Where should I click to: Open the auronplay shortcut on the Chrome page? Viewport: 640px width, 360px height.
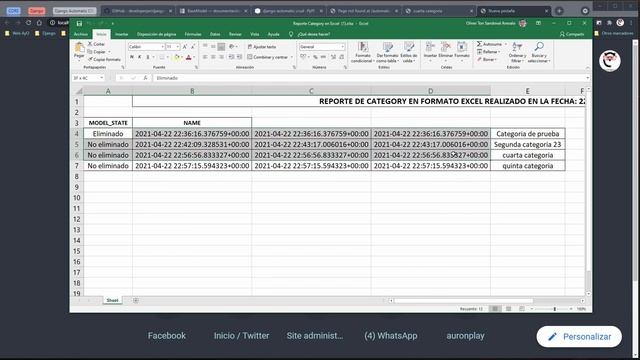(x=465, y=336)
